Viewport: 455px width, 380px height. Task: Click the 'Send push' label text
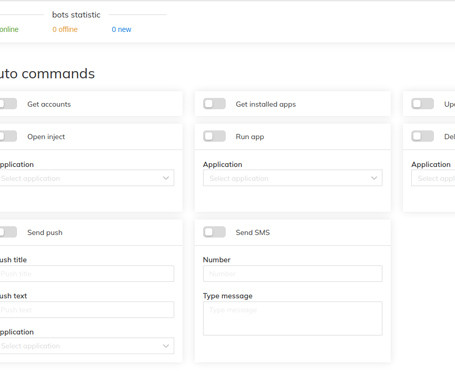45,233
